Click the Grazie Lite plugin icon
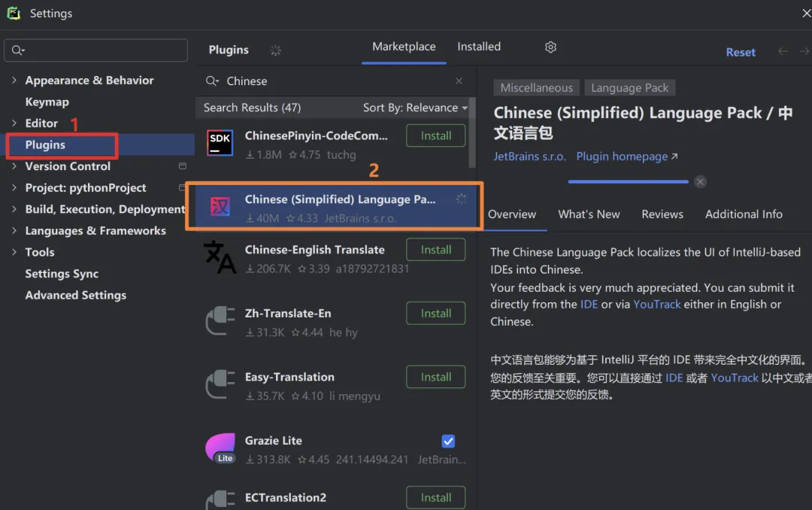Screen dimensions: 812x510 [220, 448]
